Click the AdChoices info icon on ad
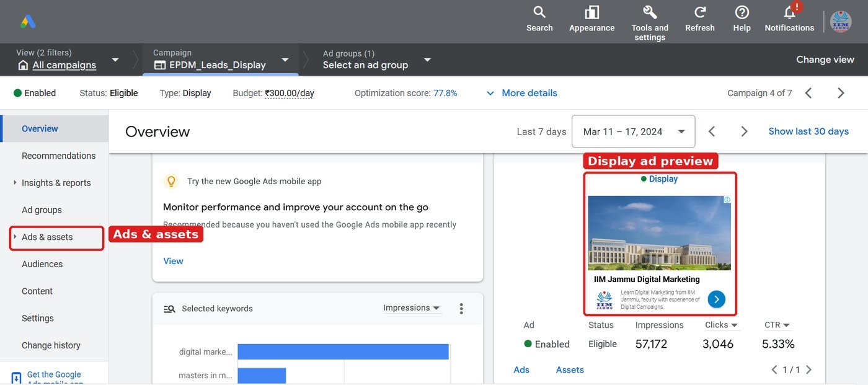 (x=727, y=200)
